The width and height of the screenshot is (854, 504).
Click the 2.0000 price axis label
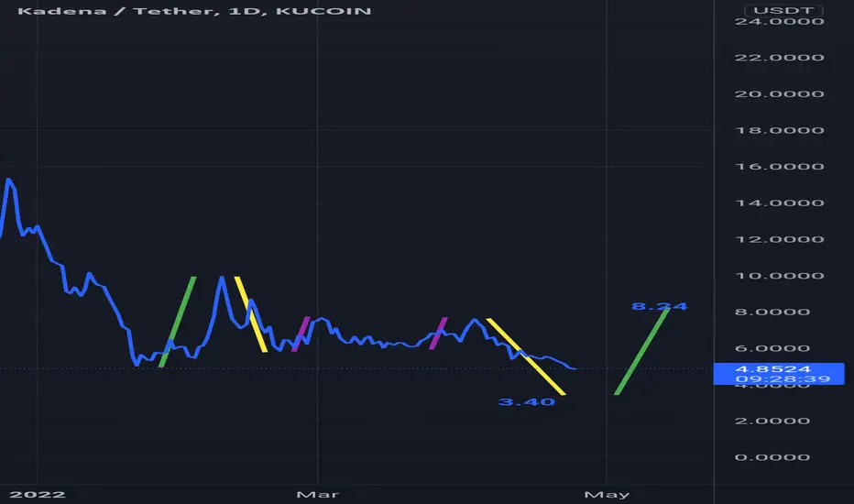pyautogui.click(x=772, y=421)
